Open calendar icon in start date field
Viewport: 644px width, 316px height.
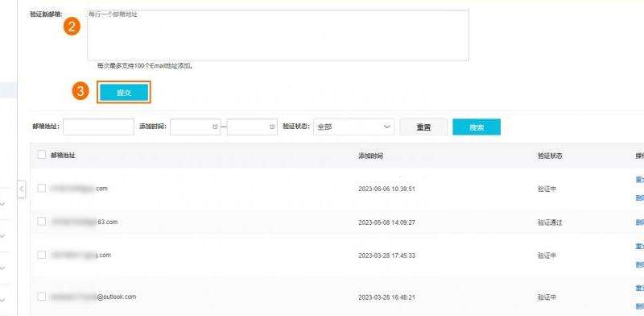(x=215, y=127)
